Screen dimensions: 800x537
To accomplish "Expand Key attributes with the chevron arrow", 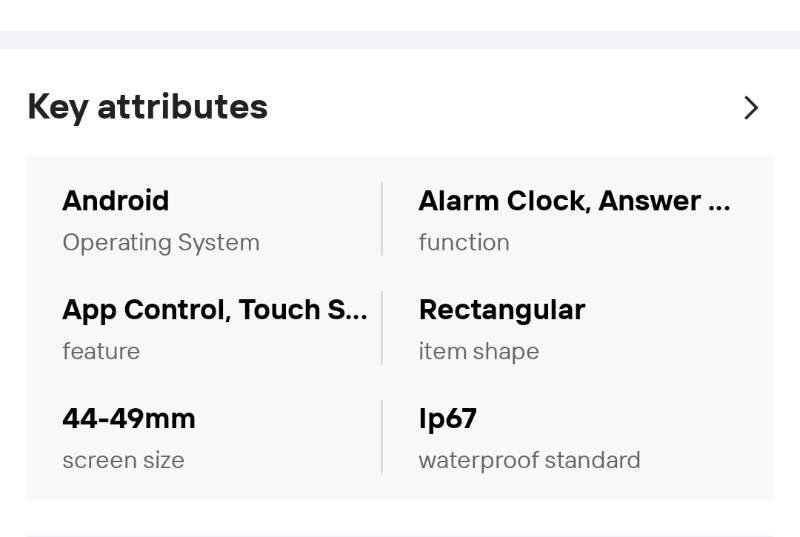I will coord(751,108).
